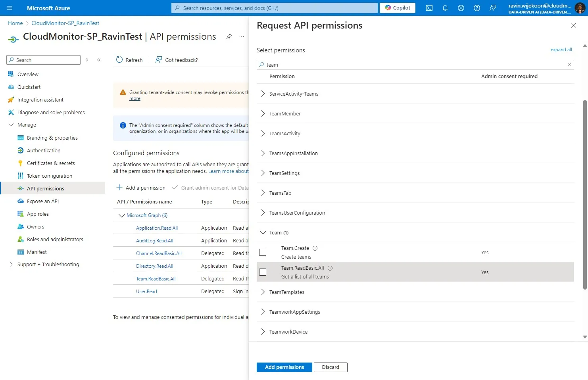The width and height of the screenshot is (588, 380).
Task: Collapse the left sidebar menu
Action: [x=99, y=60]
